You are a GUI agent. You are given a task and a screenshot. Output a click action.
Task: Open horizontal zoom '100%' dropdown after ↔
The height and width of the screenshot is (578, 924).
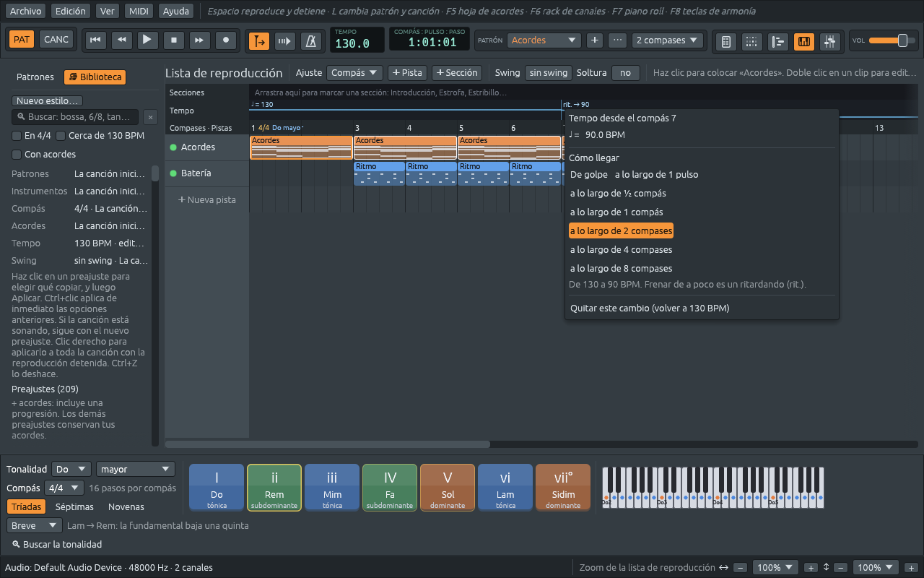(776, 568)
